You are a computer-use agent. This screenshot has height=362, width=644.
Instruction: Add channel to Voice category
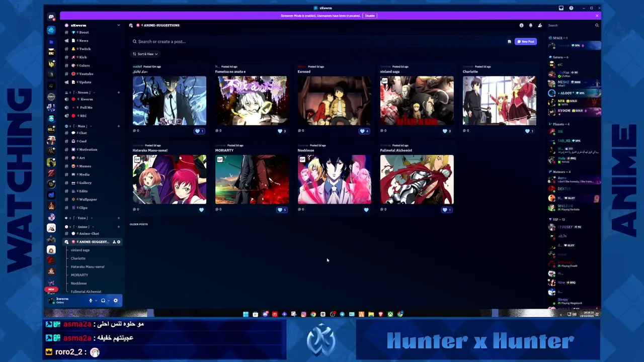(119, 218)
